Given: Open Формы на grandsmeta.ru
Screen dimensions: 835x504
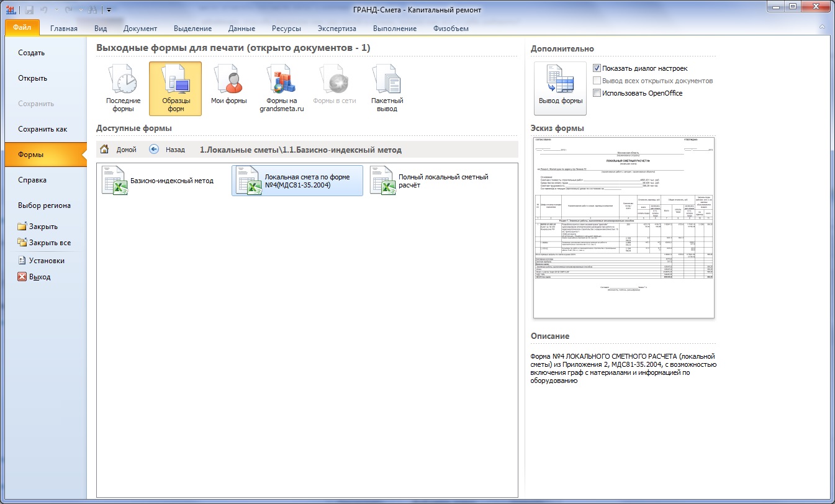Looking at the screenshot, I should point(282,88).
